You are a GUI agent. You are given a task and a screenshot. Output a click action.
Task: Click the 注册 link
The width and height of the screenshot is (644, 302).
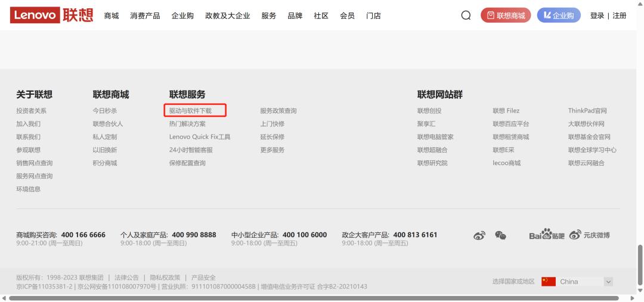(x=620, y=15)
